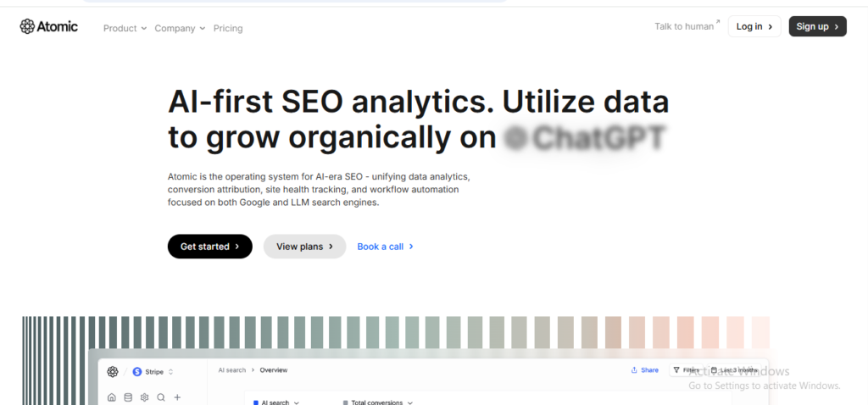This screenshot has width=868, height=405.
Task: Click the Share button in the dashboard
Action: 644,370
